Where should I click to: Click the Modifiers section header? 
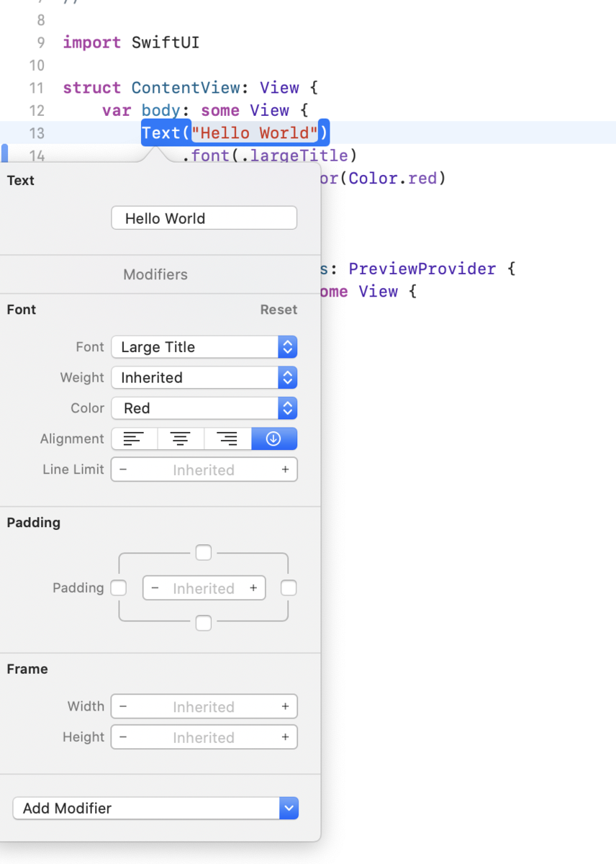[155, 274]
